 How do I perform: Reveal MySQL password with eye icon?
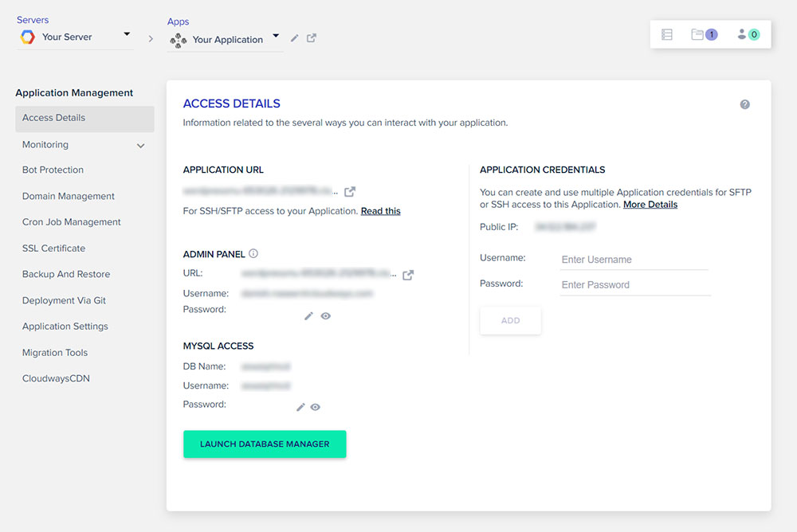[316, 407]
